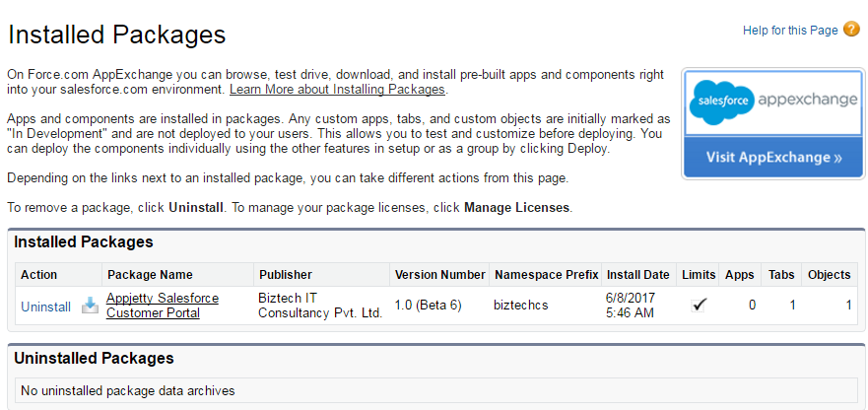
Task: Click the package download icon beside Uninstall
Action: (90, 306)
